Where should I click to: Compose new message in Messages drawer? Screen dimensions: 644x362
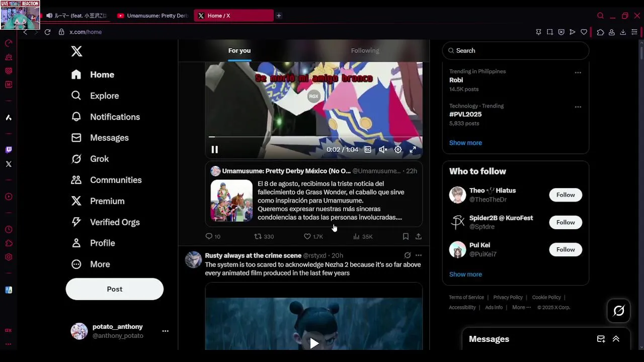(x=601, y=339)
